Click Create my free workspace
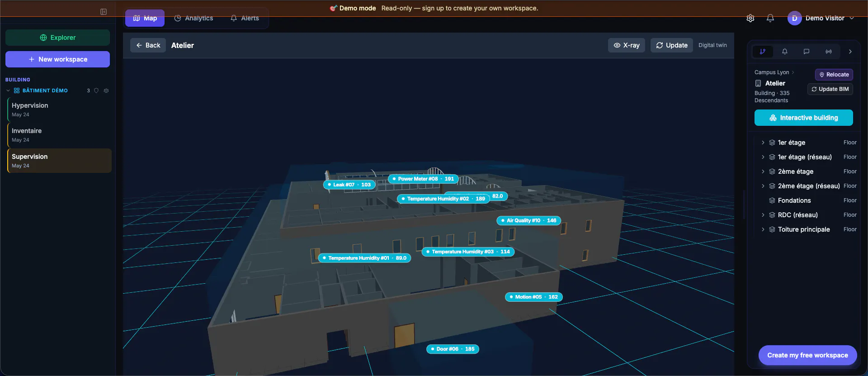 pyautogui.click(x=808, y=355)
